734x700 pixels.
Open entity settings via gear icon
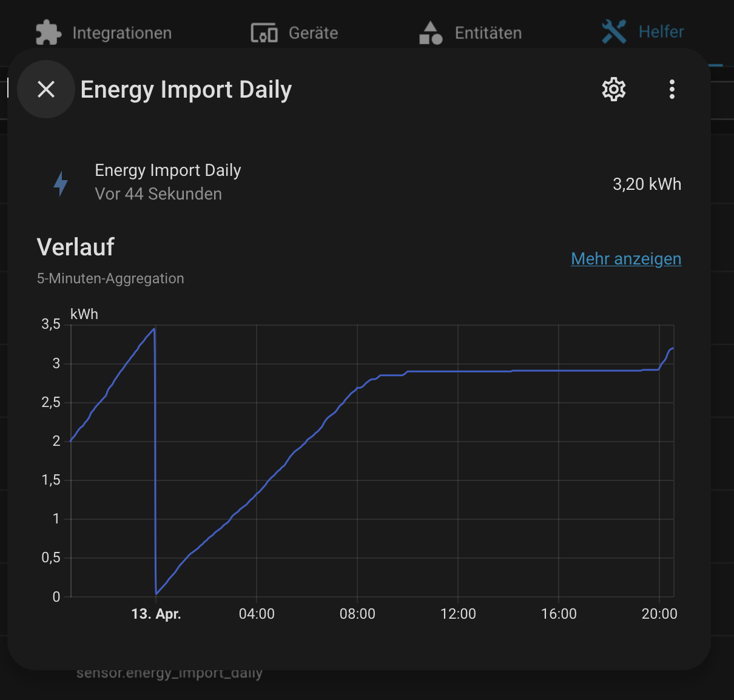pyautogui.click(x=613, y=89)
